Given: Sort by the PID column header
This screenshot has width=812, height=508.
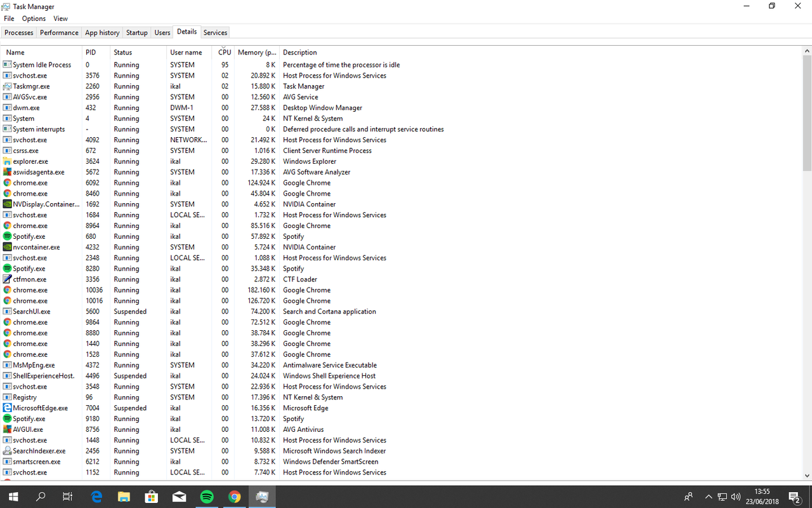Looking at the screenshot, I should pos(96,52).
